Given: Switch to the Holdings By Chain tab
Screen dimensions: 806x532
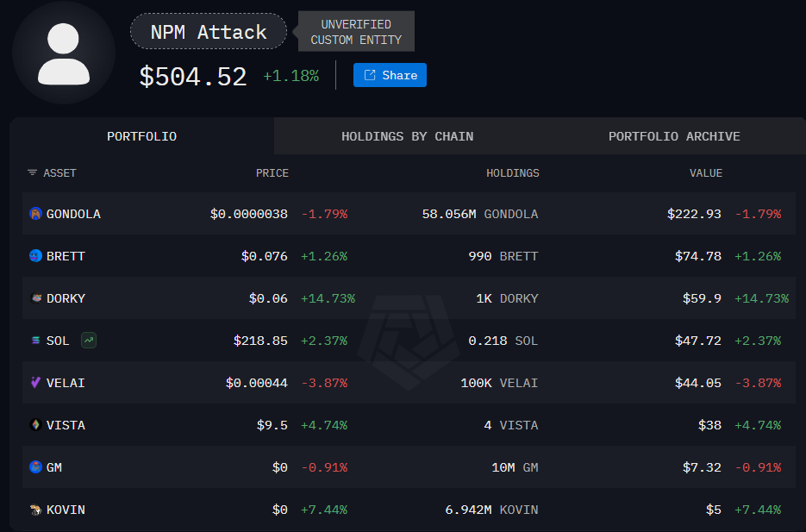Looking at the screenshot, I should (x=407, y=136).
